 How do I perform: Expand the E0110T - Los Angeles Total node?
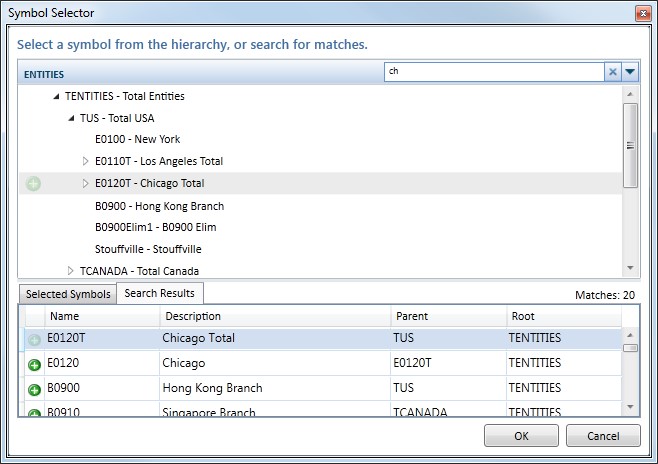click(86, 162)
